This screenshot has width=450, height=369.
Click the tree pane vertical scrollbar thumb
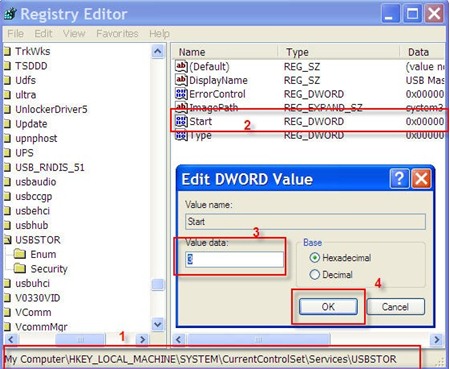pyautogui.click(x=158, y=285)
